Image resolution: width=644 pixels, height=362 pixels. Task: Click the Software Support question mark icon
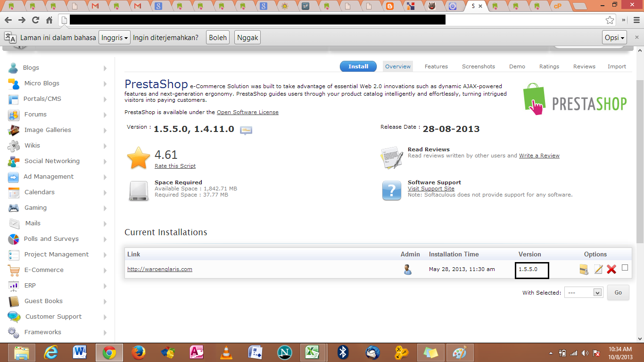click(x=392, y=190)
